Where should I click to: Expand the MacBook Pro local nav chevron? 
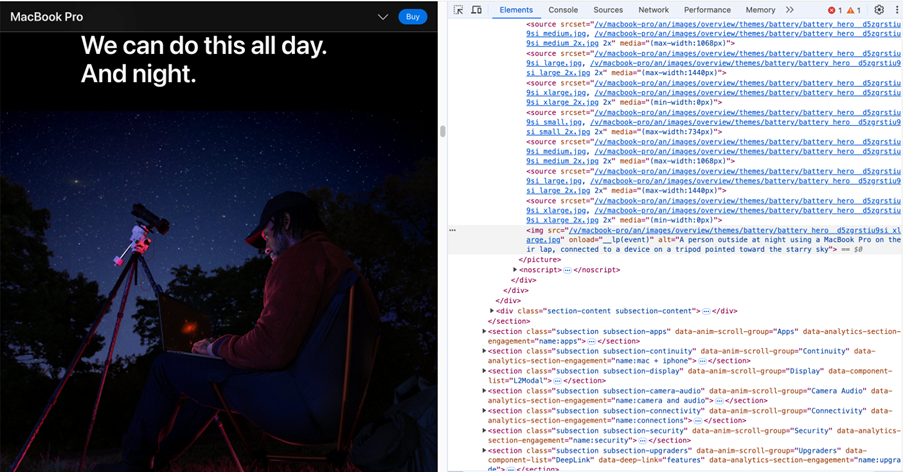coord(383,17)
